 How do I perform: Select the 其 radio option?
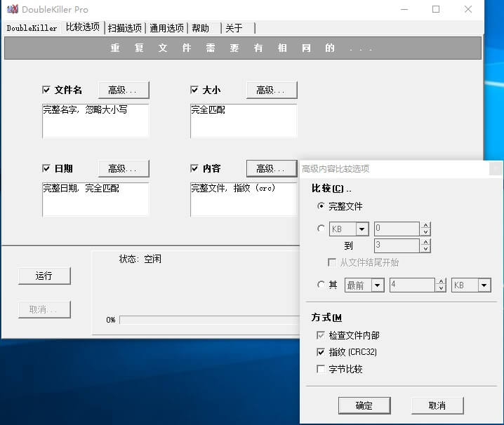(321, 285)
